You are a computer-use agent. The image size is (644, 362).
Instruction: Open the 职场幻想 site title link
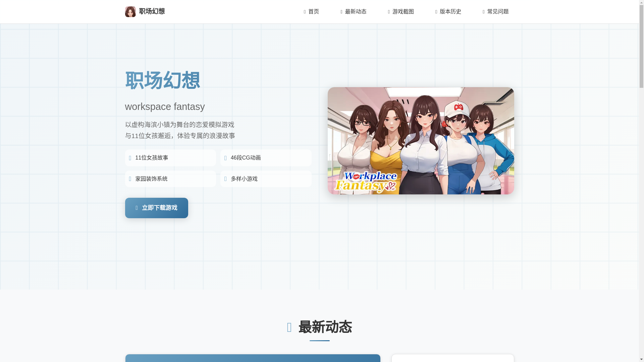point(152,11)
